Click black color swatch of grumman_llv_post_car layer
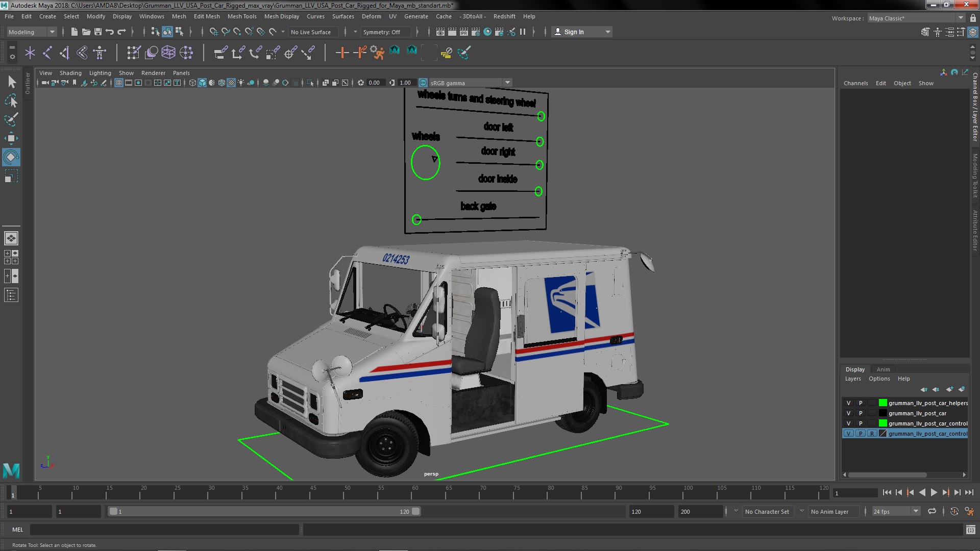 pos(883,413)
